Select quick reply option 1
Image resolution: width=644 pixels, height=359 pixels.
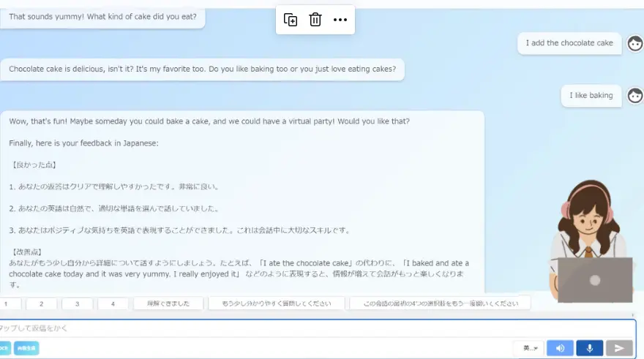(x=9, y=303)
